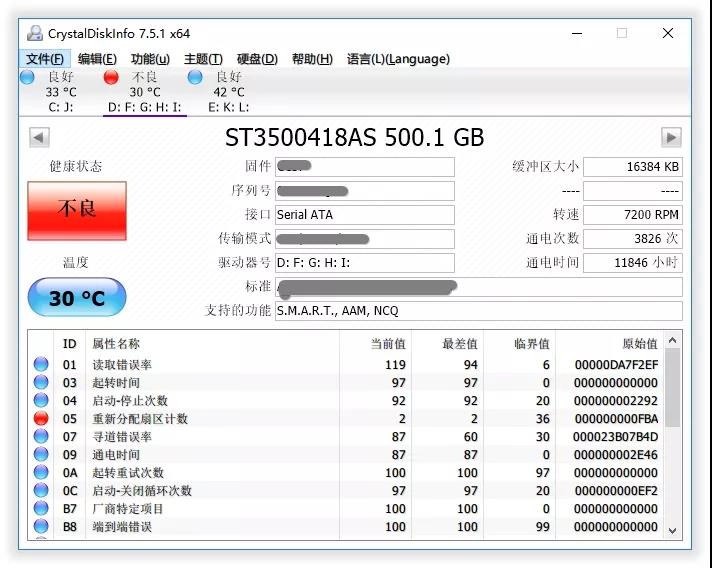Click red status orb of attribute 05 重新分配扇区计数
The height and width of the screenshot is (568, 712).
click(41, 418)
